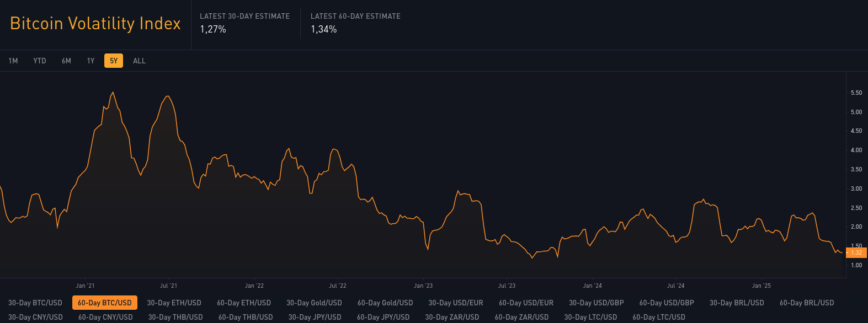Select 30-Day CNY/USD series
The height and width of the screenshot is (323, 868).
35,317
